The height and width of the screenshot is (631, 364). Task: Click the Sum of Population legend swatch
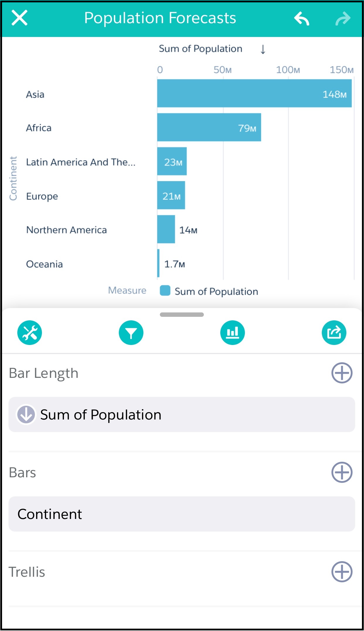(165, 291)
